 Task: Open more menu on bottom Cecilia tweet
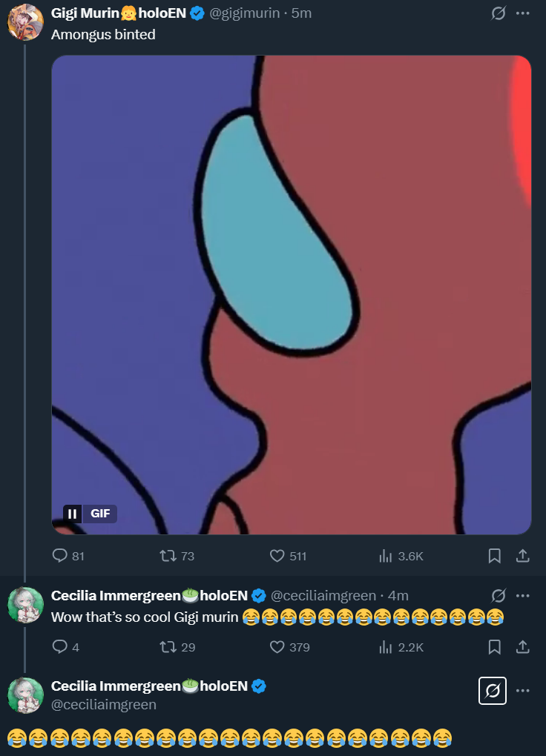pyautogui.click(x=523, y=691)
